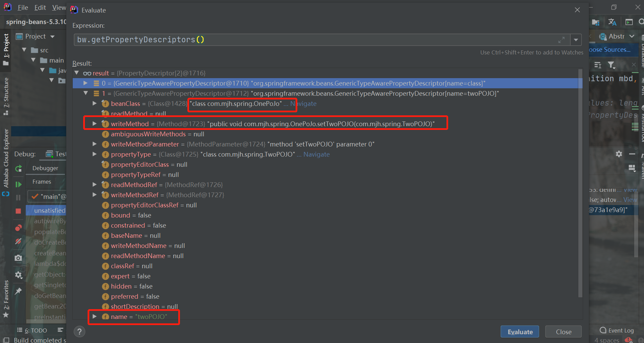Screen dimensions: 644x343
Task: Expand the writeMethodRef node
Action: (x=95, y=195)
